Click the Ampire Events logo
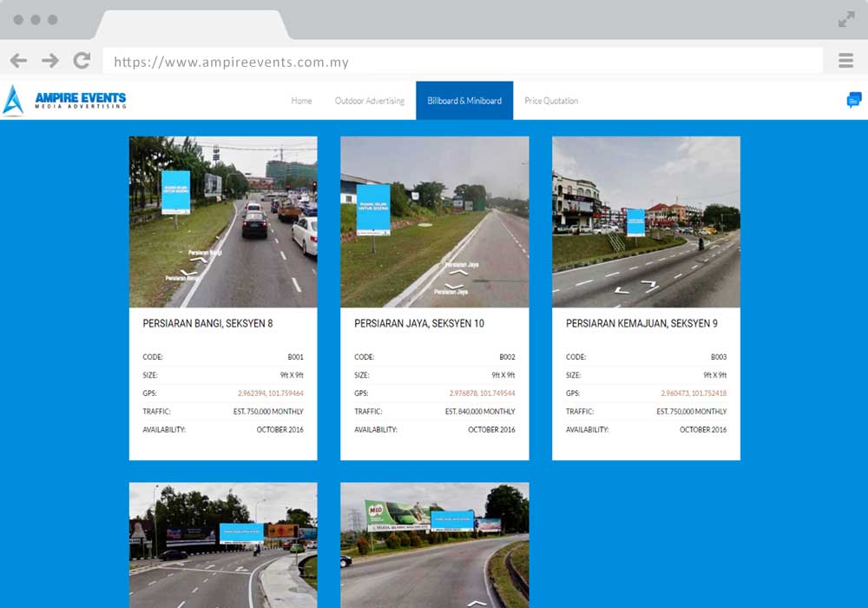This screenshot has width=868, height=608. (x=64, y=100)
